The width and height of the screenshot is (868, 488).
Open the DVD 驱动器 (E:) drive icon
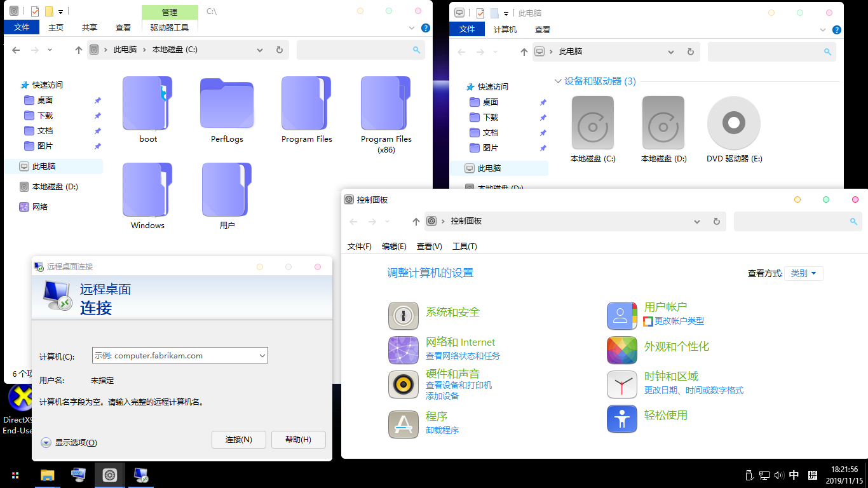click(x=734, y=123)
